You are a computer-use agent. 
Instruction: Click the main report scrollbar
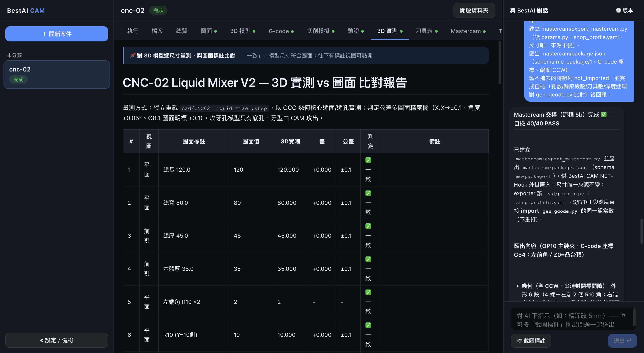(500, 62)
